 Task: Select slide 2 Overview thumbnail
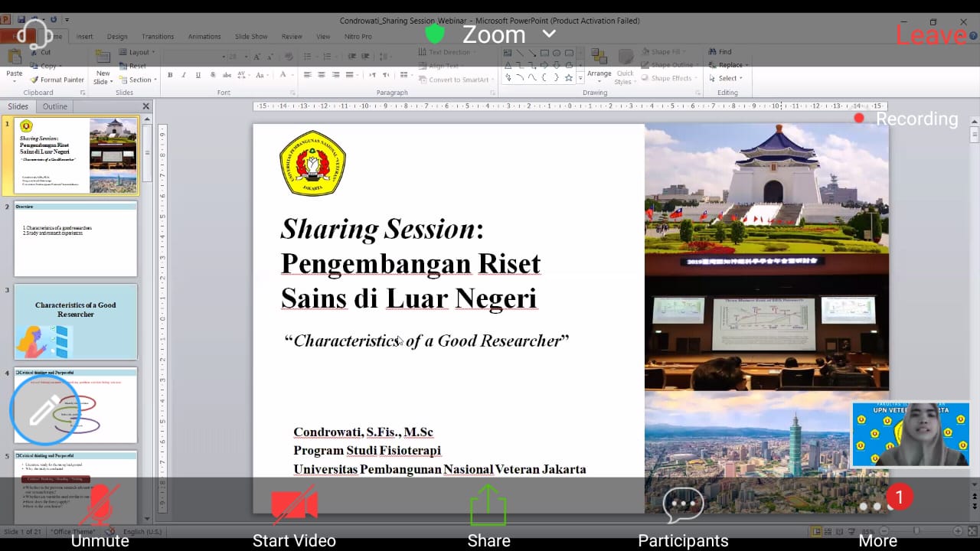76,239
